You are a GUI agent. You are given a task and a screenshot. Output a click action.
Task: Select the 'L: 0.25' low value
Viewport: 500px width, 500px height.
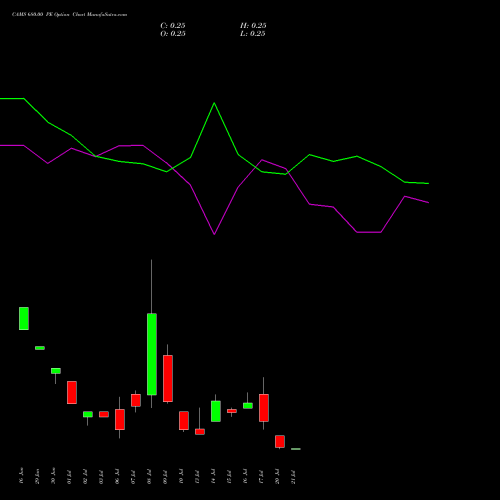[253, 34]
